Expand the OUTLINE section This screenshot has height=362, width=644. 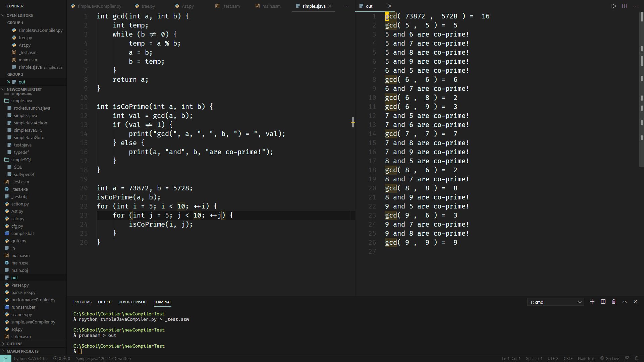coord(33,344)
